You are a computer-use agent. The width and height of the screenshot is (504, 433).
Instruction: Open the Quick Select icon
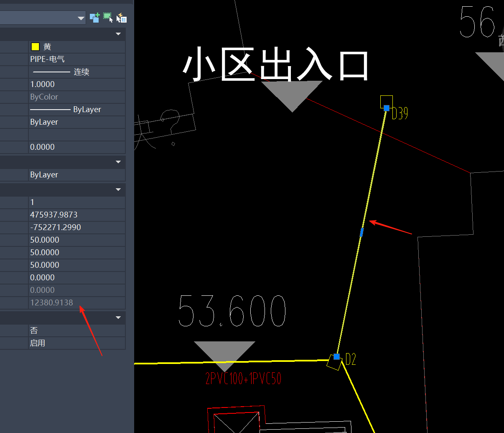click(x=122, y=18)
